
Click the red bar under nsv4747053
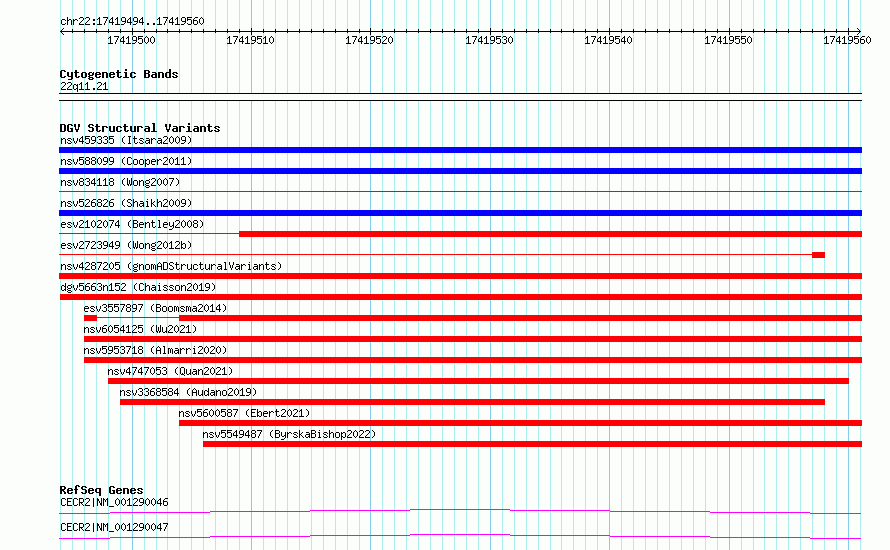(478, 381)
